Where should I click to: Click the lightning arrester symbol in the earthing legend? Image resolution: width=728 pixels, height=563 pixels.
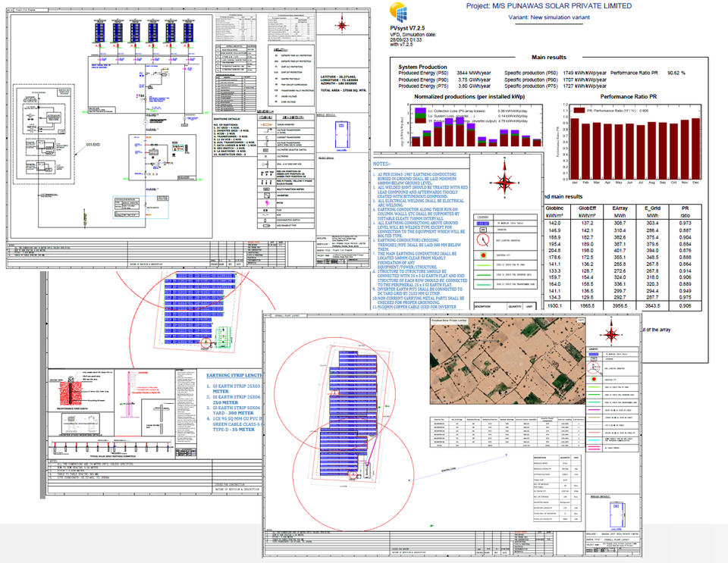[x=483, y=240]
